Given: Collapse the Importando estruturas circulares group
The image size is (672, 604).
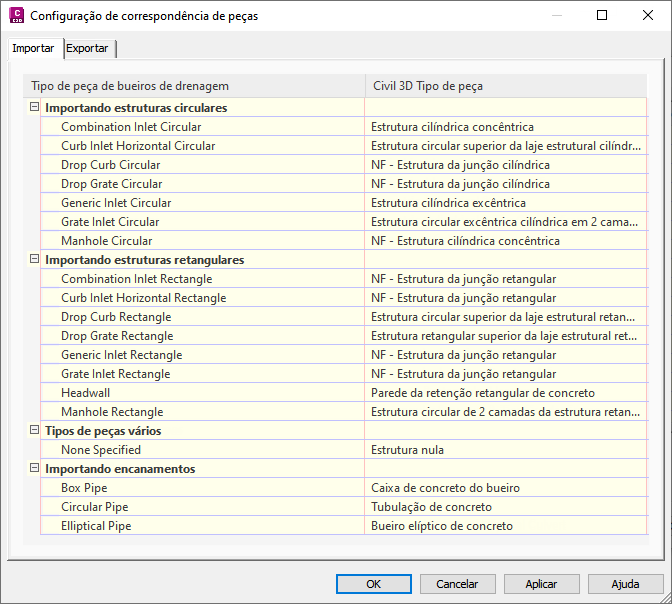Looking at the screenshot, I should 34,107.
